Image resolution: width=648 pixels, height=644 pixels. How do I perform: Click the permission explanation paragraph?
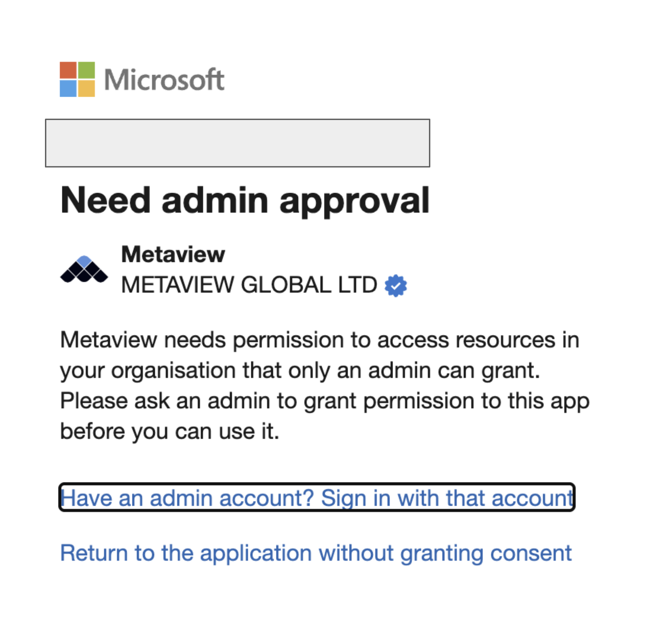coord(322,384)
